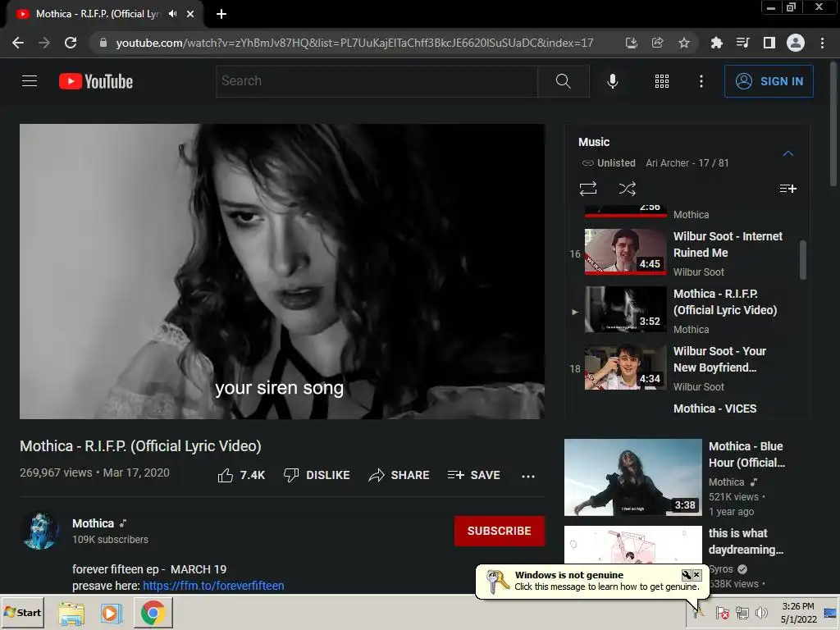
Task: Launch Windows Media Player from taskbar
Action: point(112,613)
